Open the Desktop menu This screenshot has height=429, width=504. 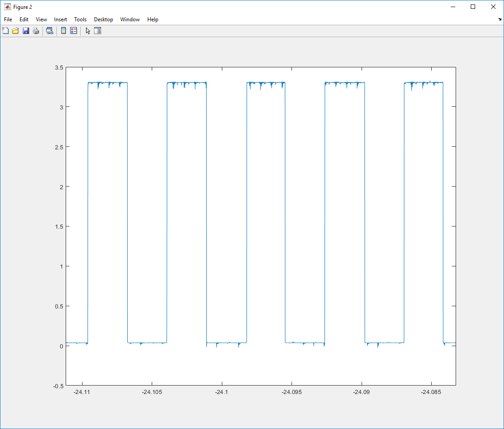click(103, 19)
